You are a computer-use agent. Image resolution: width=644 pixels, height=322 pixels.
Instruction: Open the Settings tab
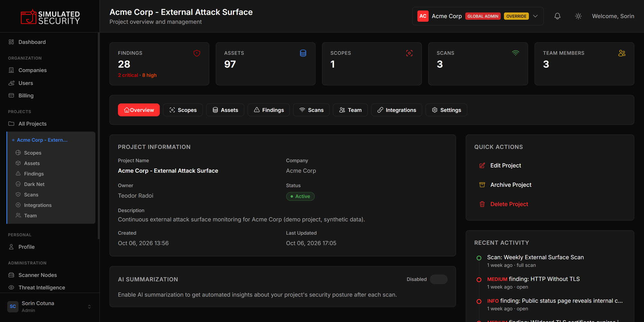[446, 110]
